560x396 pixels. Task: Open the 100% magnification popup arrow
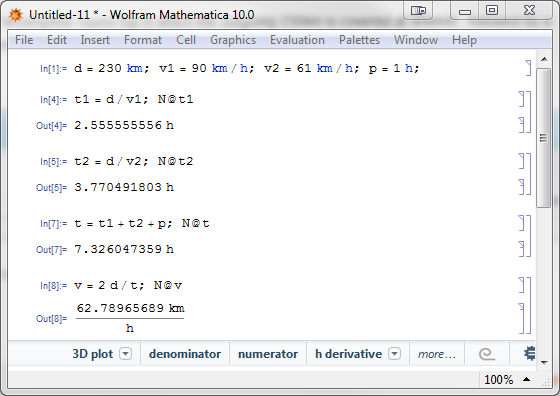526,379
